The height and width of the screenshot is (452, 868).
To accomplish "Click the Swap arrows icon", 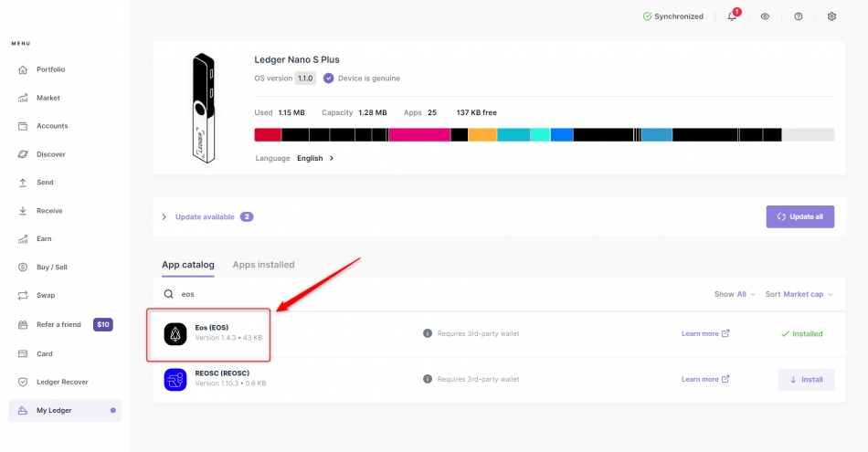I will click(x=23, y=296).
